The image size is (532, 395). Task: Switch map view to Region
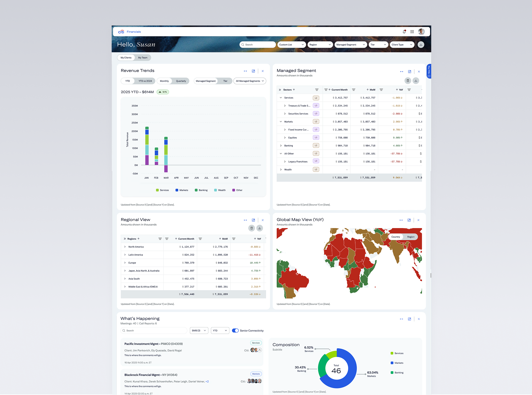tap(411, 237)
